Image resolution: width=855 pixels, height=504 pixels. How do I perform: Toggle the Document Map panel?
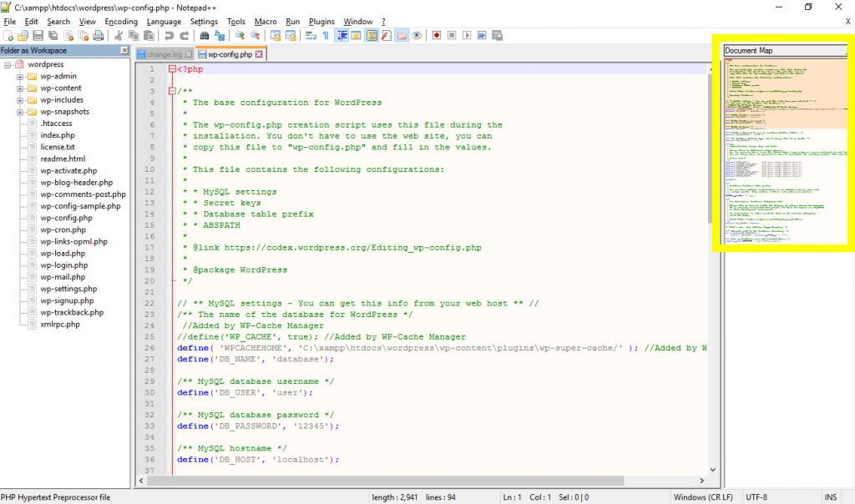(370, 35)
